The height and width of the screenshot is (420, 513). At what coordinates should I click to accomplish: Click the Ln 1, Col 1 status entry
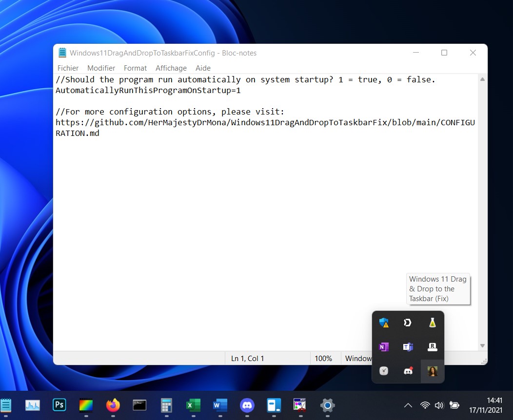tap(247, 359)
